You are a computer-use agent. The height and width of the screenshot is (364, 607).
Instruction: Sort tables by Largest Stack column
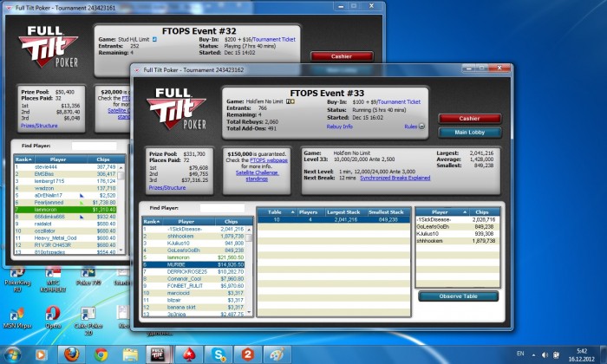(343, 212)
